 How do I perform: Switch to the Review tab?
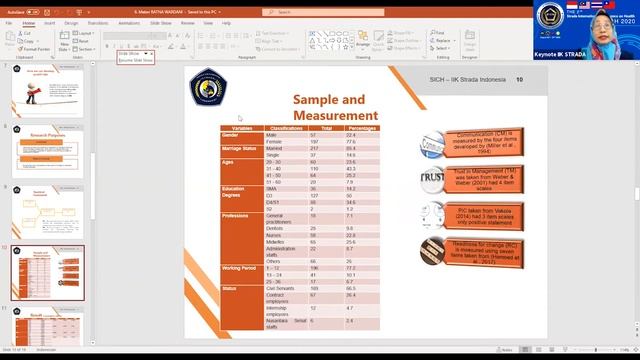click(x=188, y=23)
